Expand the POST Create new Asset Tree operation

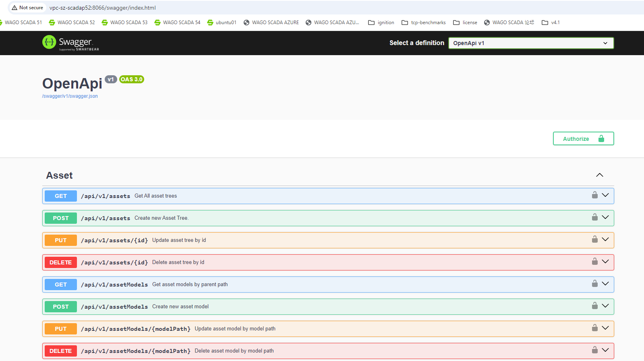(x=161, y=218)
